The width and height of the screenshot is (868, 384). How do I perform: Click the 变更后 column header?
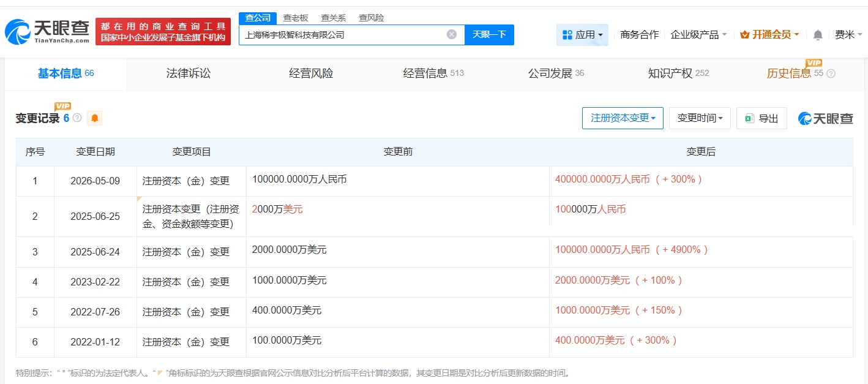click(701, 152)
